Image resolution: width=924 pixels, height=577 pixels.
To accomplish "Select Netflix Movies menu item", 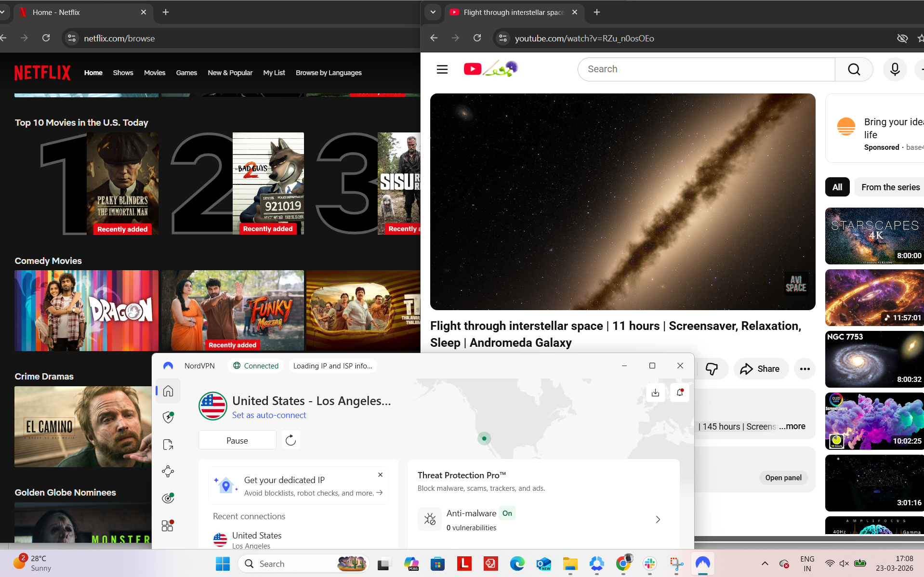I will (x=155, y=73).
